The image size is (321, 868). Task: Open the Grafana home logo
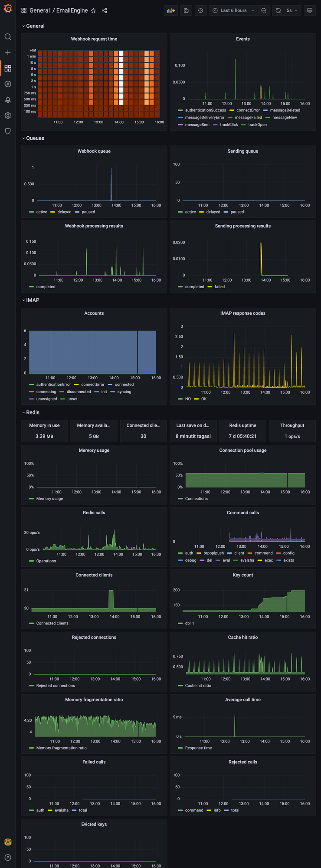[x=8, y=8]
